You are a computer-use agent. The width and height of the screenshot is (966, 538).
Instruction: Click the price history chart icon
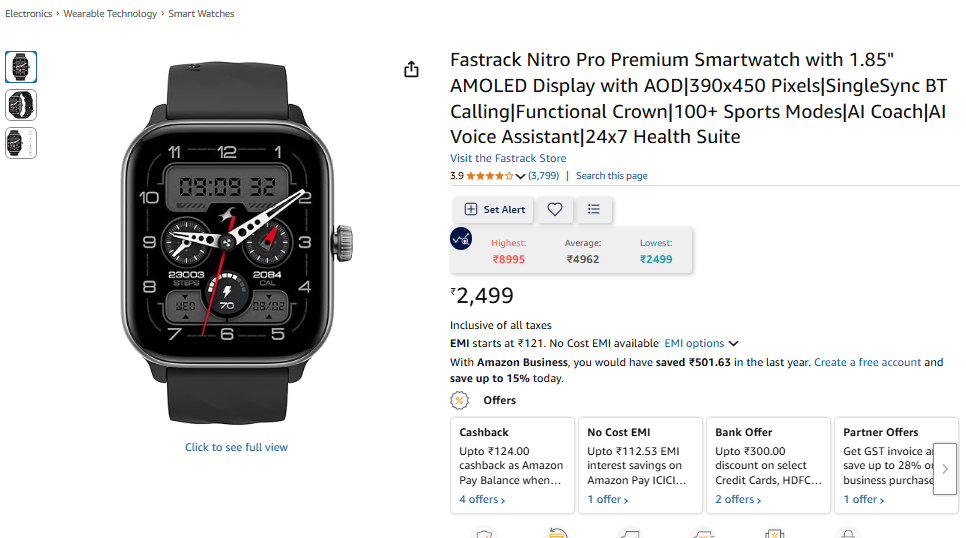click(461, 239)
